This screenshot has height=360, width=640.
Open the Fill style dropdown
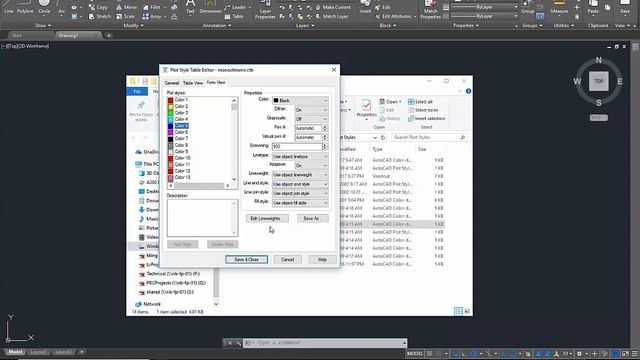(x=300, y=203)
